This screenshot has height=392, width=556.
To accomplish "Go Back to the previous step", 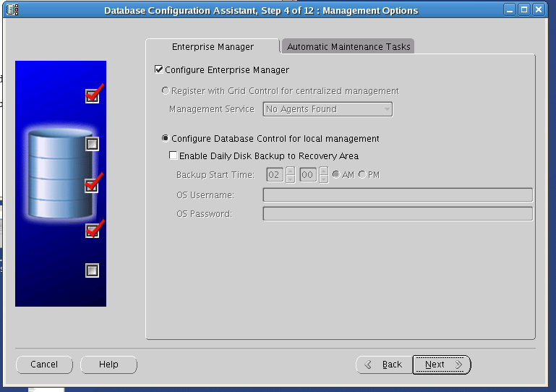I will click(383, 365).
